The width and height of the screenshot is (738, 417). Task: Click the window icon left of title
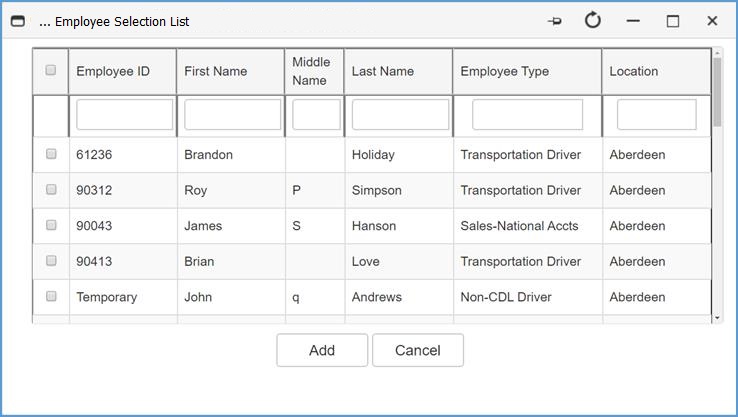pos(17,21)
